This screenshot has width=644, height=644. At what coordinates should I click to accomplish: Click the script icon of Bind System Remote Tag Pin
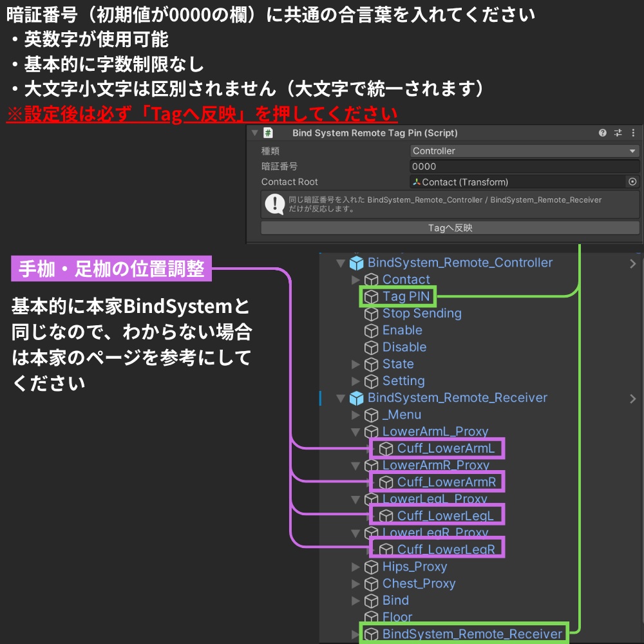click(x=268, y=133)
